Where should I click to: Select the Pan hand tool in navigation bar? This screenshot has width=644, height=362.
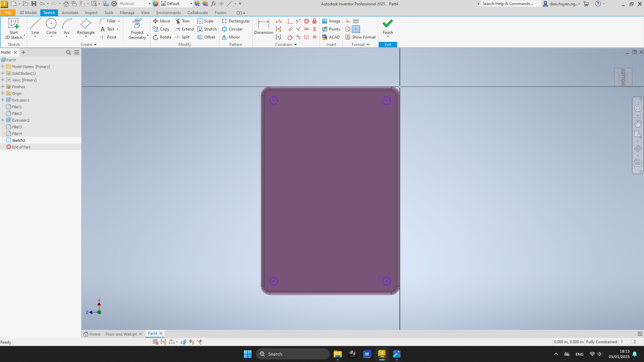click(638, 123)
